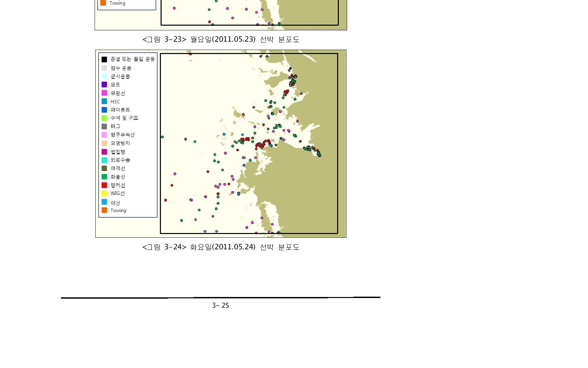Select the '유람선' legend label
The image size is (588, 368).
tap(118, 93)
